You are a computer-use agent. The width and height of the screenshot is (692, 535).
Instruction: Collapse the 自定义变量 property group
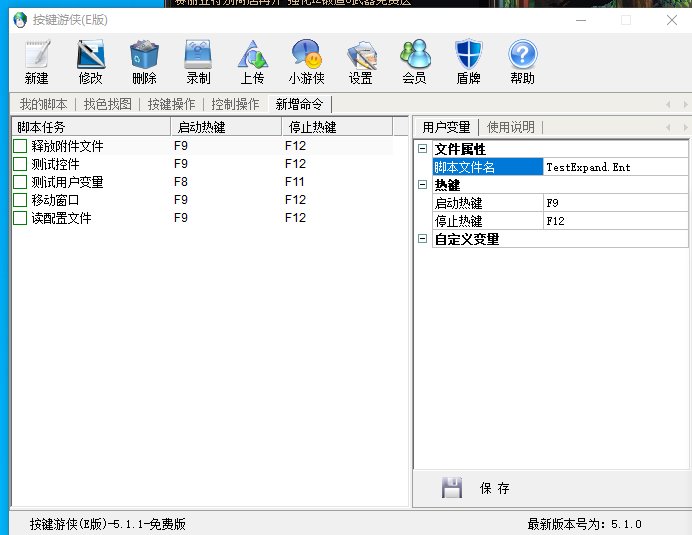[422, 239]
